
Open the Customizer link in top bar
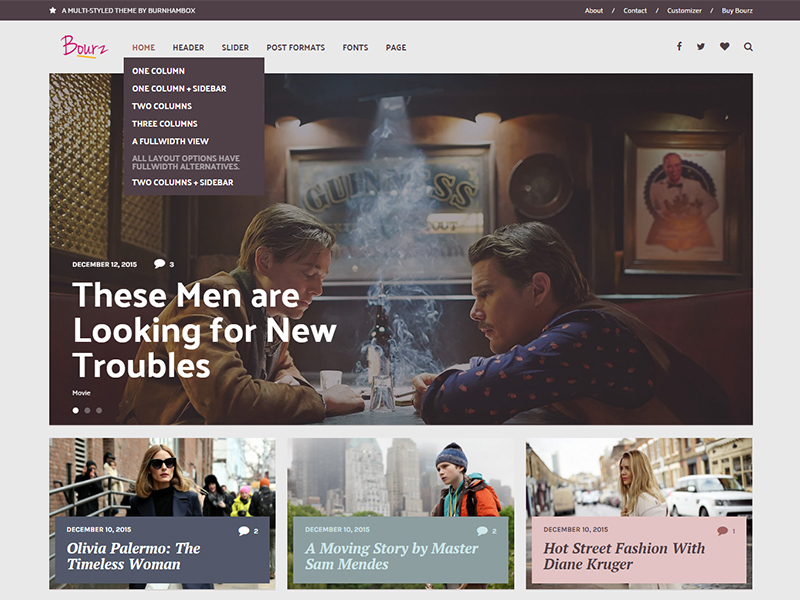coord(684,10)
